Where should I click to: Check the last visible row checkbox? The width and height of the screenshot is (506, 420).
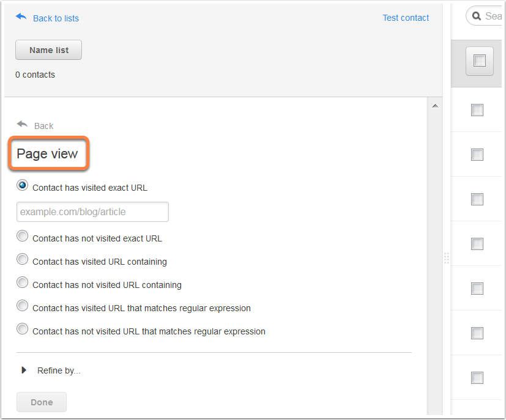tap(477, 378)
